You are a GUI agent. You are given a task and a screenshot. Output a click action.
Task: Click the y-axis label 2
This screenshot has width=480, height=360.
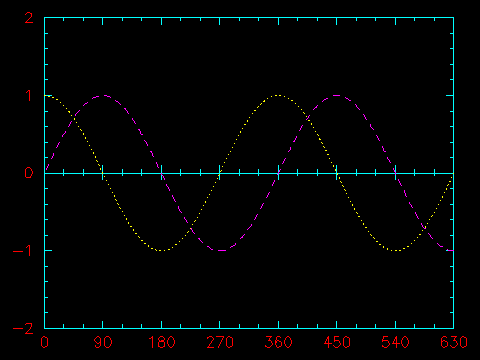[29, 18]
